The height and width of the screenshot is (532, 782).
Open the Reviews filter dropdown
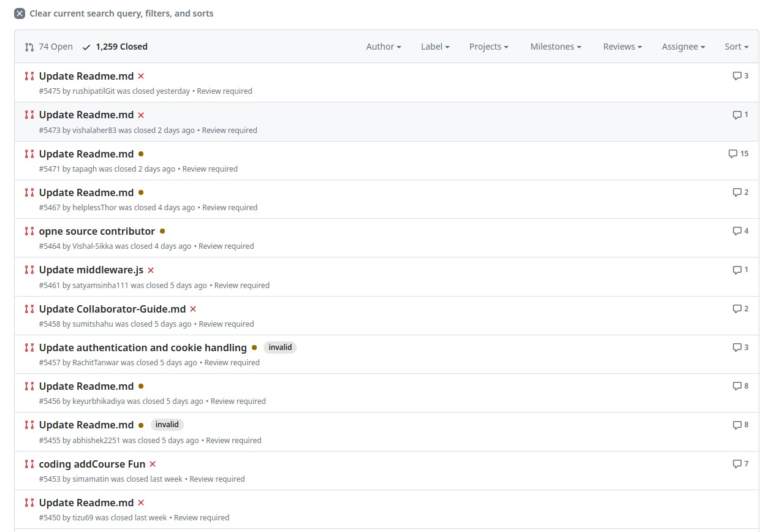click(623, 47)
